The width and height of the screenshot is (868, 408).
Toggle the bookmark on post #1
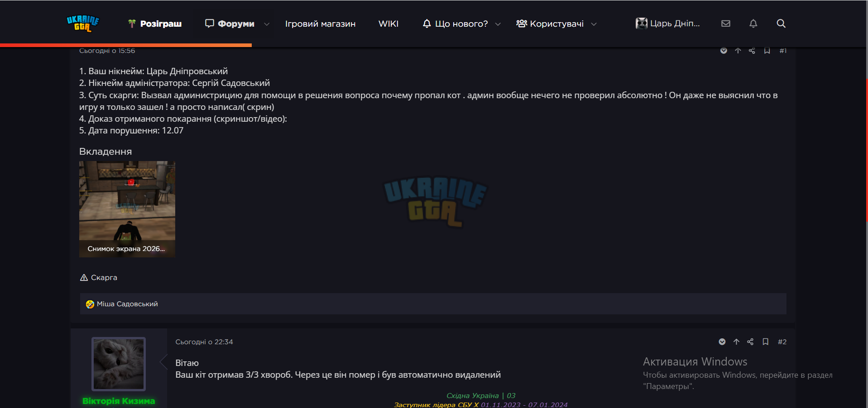click(767, 51)
